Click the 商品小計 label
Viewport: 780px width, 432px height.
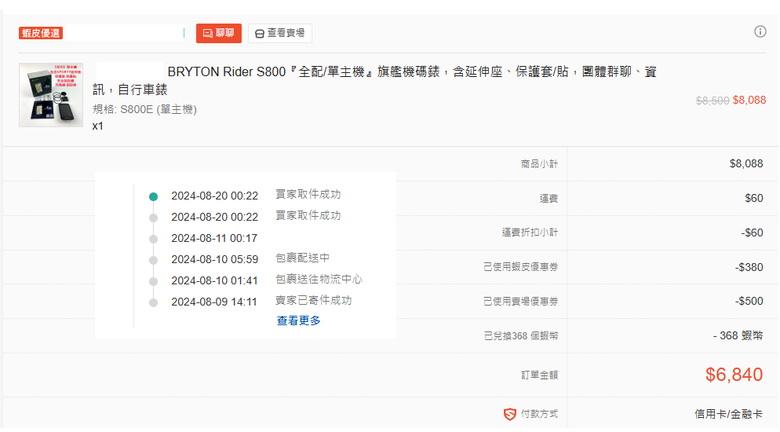point(539,164)
